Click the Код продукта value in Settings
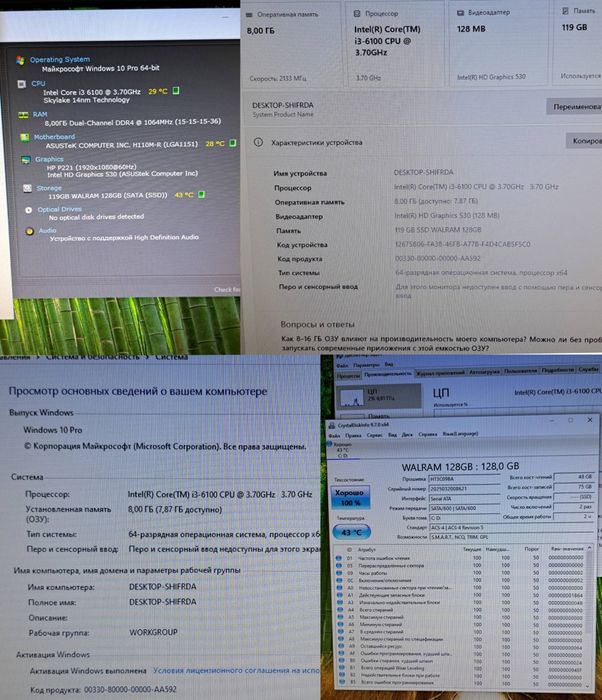The image size is (602, 700). pos(438,258)
